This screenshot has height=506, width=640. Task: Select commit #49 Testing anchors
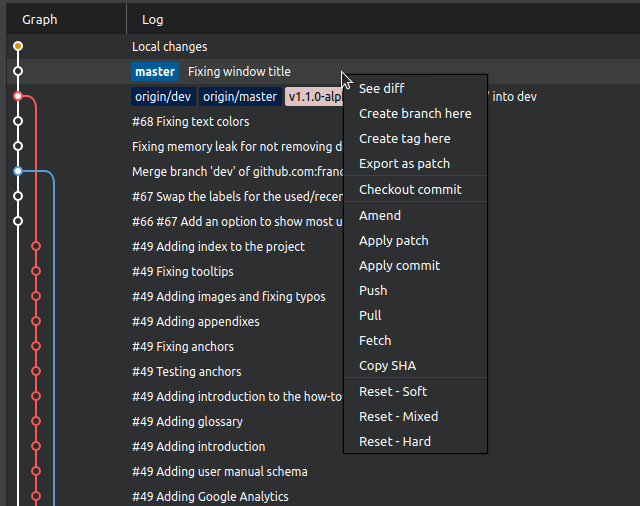[x=187, y=371]
